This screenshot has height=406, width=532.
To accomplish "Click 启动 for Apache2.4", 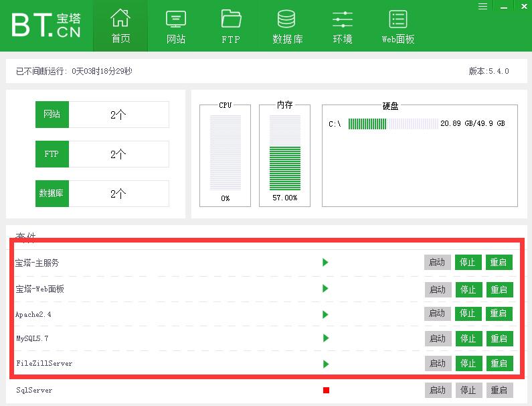I will pos(438,314).
